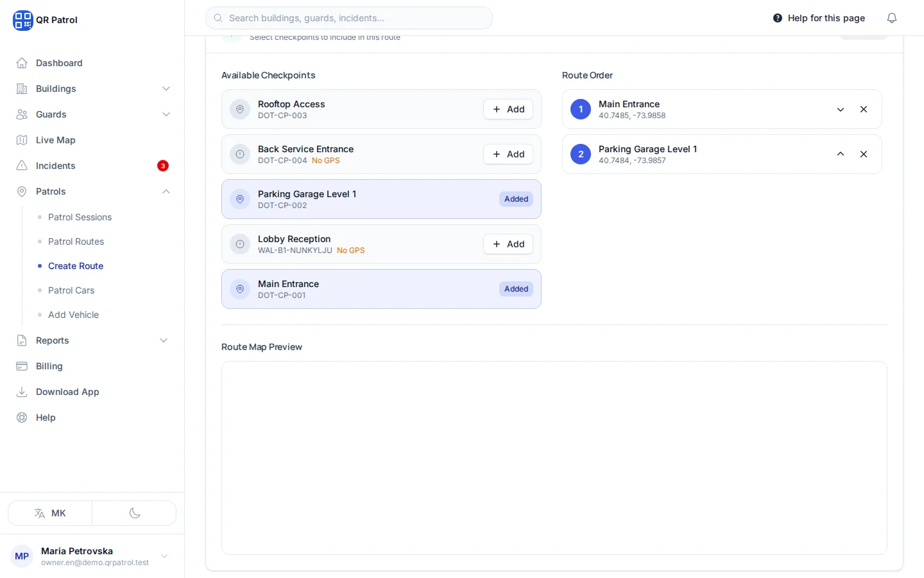Open notifications bell

coord(892,18)
